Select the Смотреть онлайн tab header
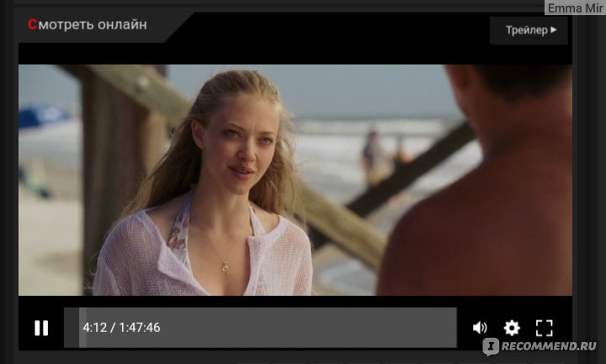Viewport: 606px width, 364px height. pyautogui.click(x=88, y=24)
